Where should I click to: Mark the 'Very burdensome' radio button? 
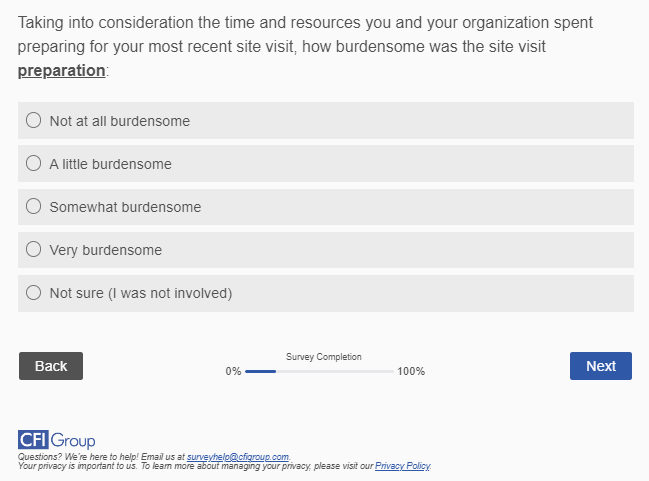(33, 250)
